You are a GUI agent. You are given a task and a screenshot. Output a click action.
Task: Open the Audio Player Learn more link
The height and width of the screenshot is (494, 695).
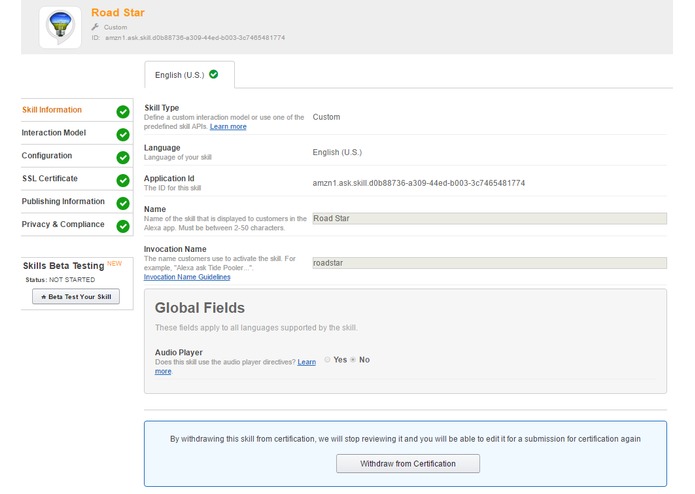click(x=306, y=362)
